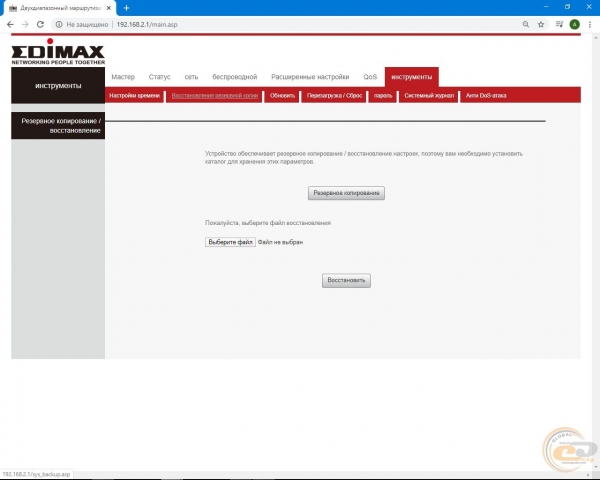Reload the page with refresh icon
Viewport: 600px width, 480px height.
(x=40, y=24)
